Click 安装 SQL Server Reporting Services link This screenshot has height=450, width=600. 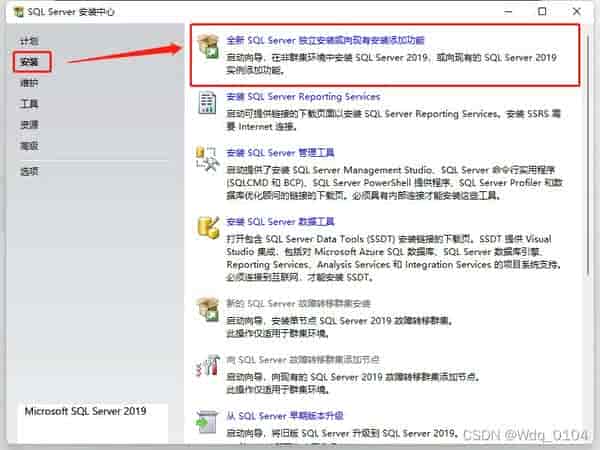pyautogui.click(x=304, y=97)
